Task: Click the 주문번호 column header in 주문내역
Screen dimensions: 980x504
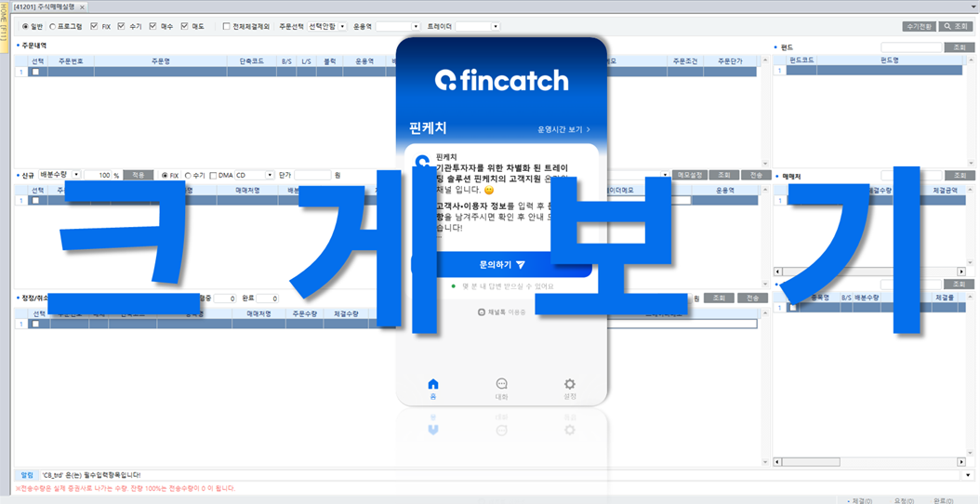Action: (x=71, y=61)
